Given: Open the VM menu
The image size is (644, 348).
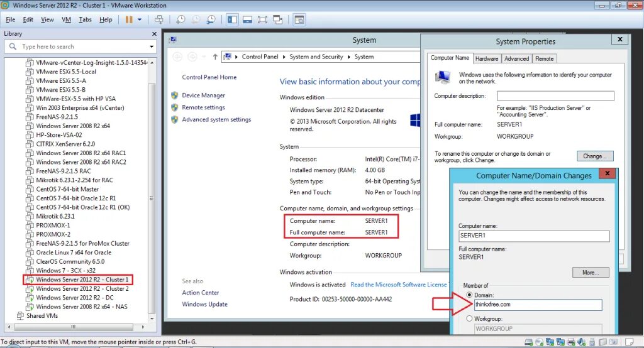Looking at the screenshot, I should tap(66, 19).
